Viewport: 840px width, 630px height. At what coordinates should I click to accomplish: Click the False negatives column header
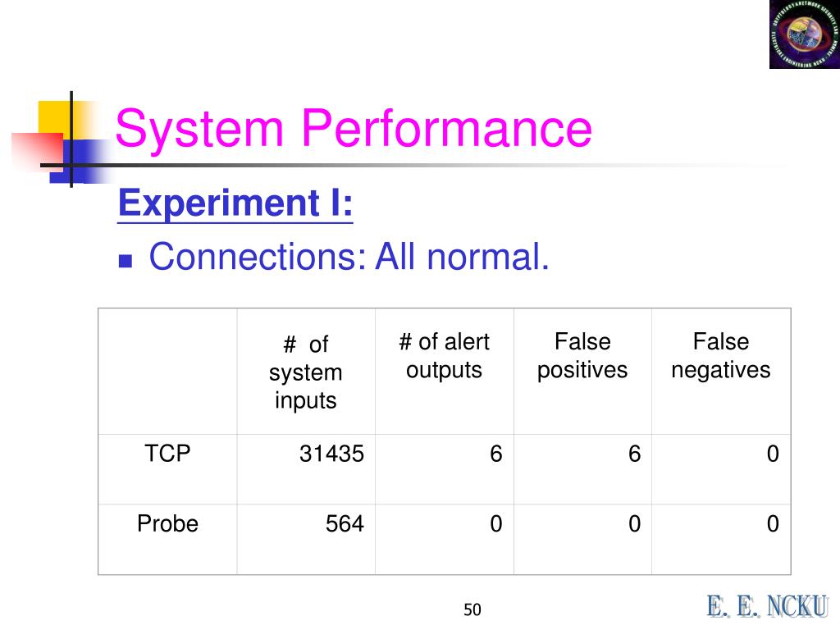click(721, 356)
